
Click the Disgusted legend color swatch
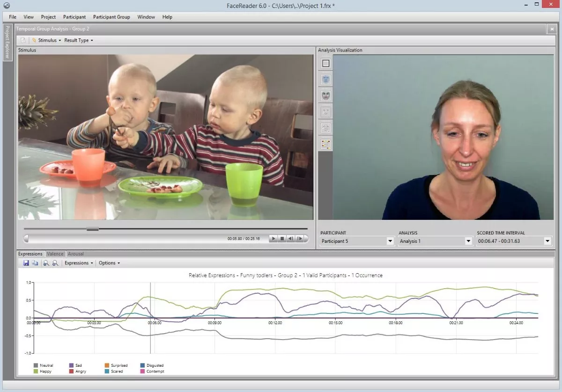tap(142, 365)
